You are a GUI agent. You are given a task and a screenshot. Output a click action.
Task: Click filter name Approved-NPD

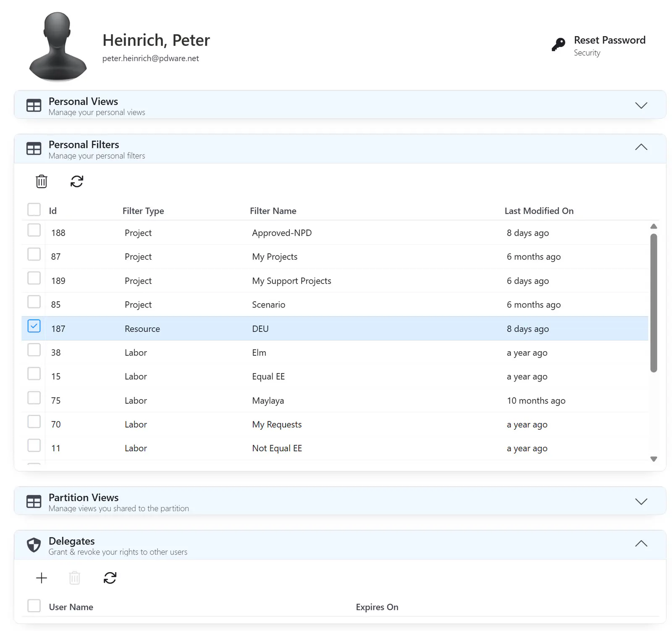(282, 233)
